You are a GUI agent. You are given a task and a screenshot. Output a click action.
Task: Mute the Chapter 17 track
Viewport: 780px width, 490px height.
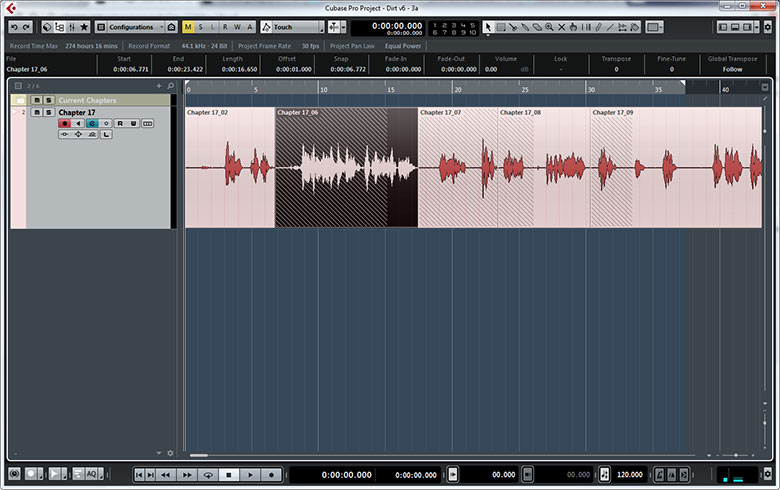(x=37, y=112)
